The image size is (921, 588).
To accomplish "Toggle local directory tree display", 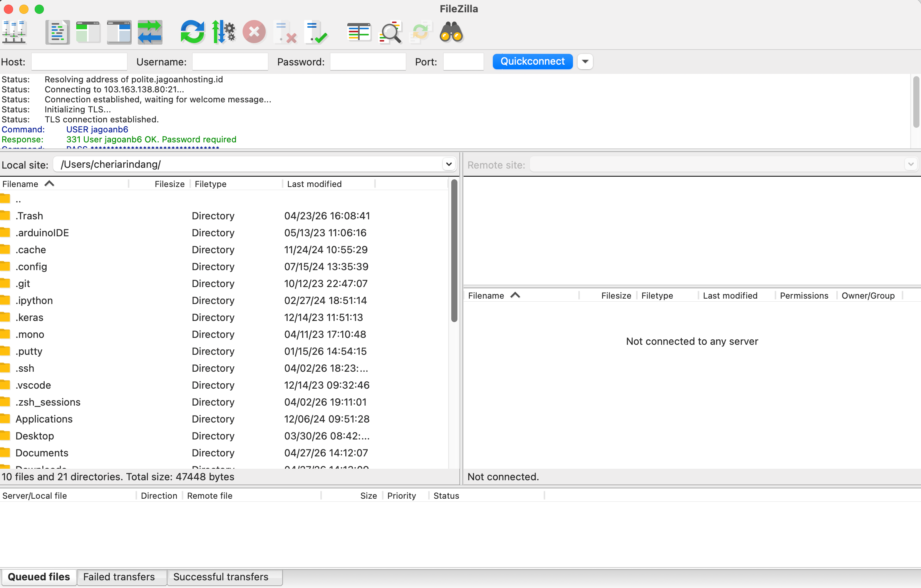I will point(88,32).
